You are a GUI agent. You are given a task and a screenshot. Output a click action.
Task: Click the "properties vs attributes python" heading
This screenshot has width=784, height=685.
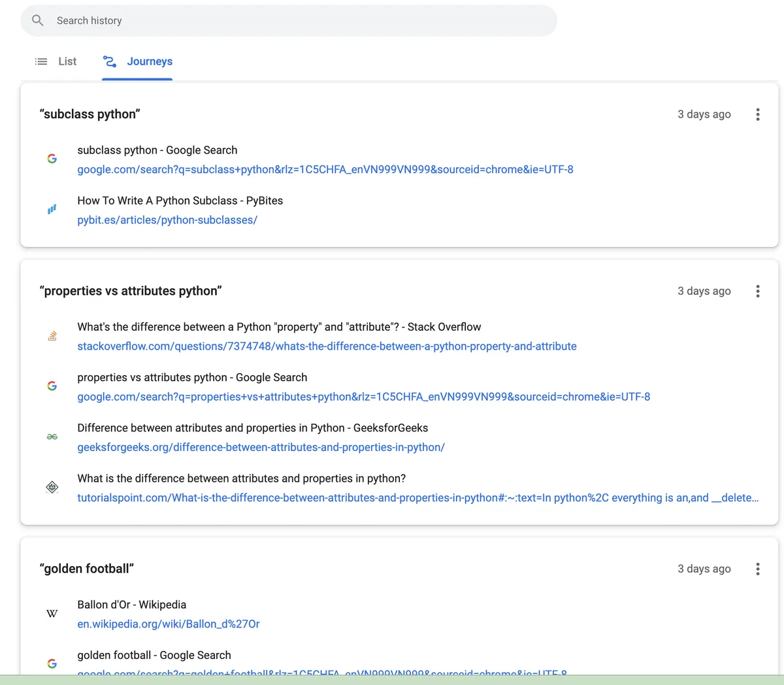(x=131, y=291)
